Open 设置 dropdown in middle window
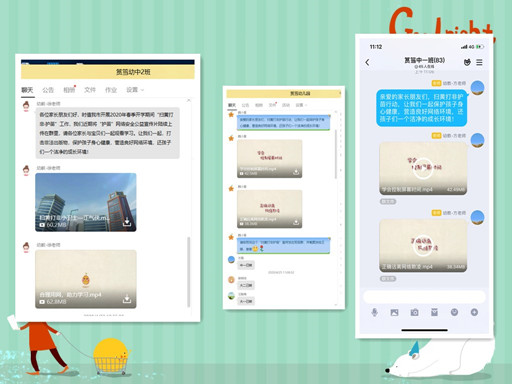 click(x=301, y=105)
